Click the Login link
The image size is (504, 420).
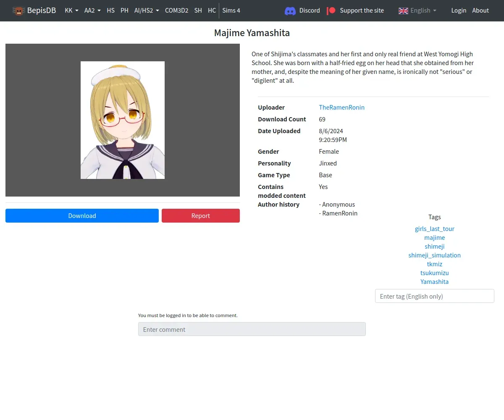[459, 10]
